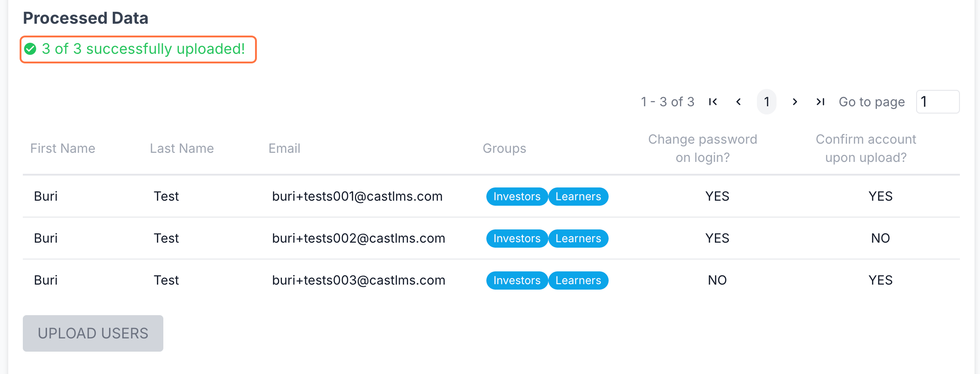Jump to the first page arrow
The height and width of the screenshot is (374, 980).
[713, 102]
